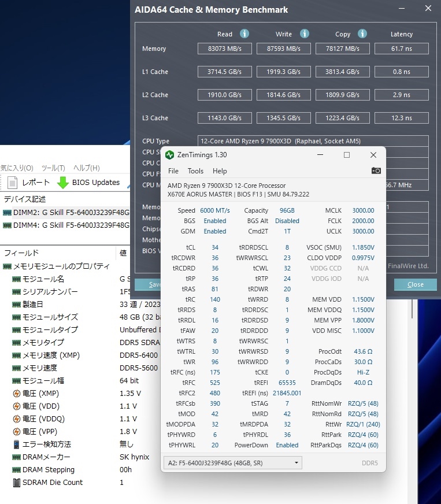Open the ヘルプ(H) menu in AIDA64
Viewport: 441px width, 504px height.
87,168
